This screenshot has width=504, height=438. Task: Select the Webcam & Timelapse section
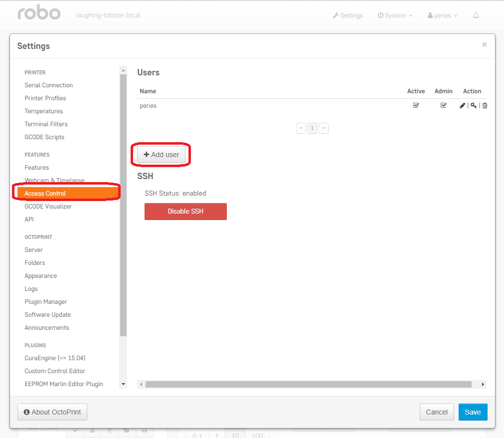54,180
